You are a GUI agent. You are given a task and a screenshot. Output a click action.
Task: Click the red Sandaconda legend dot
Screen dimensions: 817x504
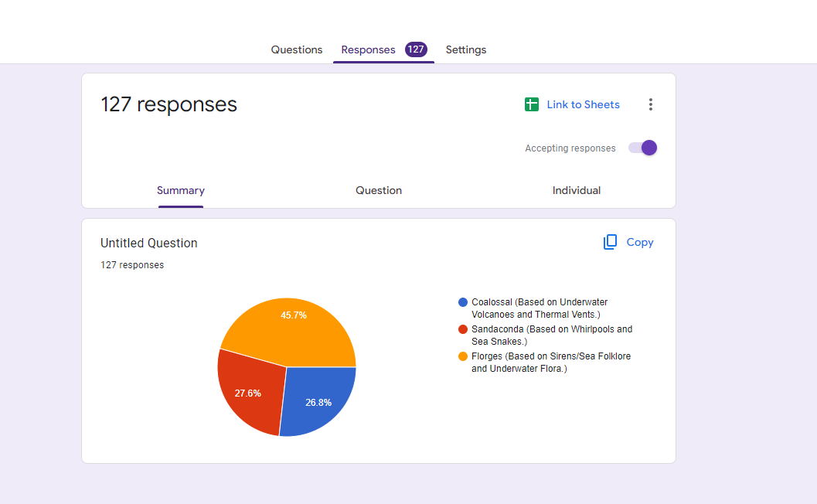coord(463,329)
